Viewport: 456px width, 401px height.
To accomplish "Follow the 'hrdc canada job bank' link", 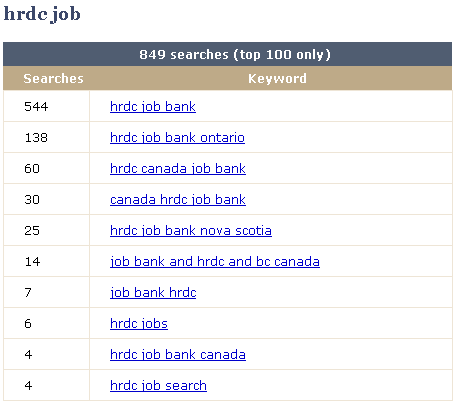I will [x=178, y=168].
